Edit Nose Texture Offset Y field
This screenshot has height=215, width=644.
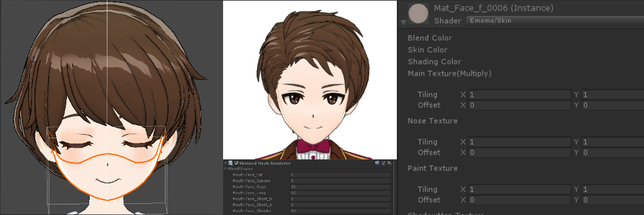click(x=612, y=152)
